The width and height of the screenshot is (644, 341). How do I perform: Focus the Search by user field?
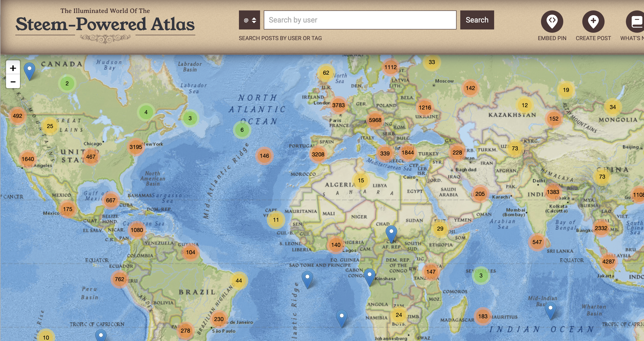pyautogui.click(x=360, y=20)
